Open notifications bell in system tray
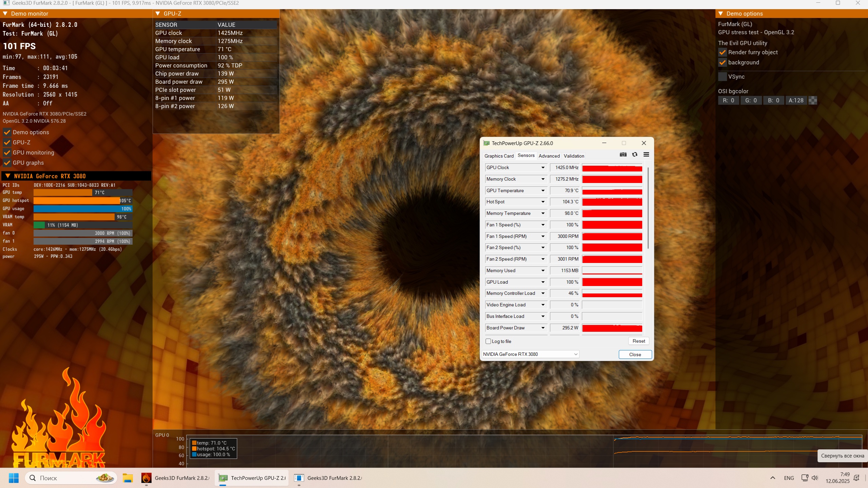 (856, 478)
